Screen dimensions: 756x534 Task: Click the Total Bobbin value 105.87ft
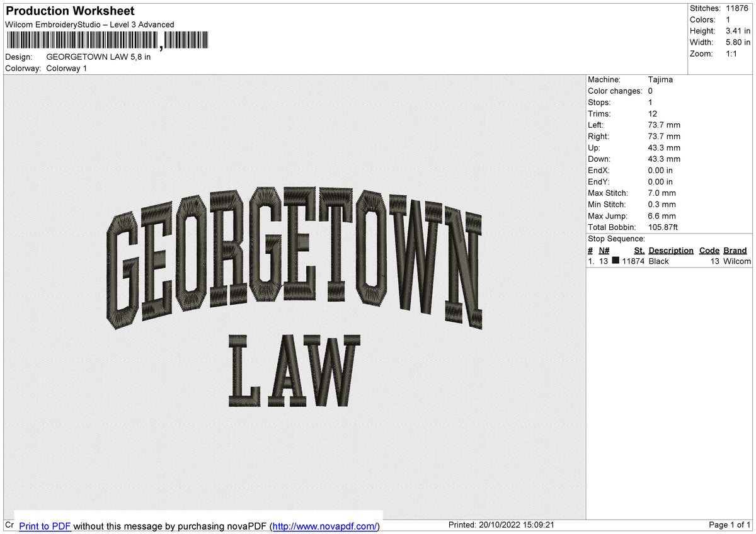tap(664, 227)
